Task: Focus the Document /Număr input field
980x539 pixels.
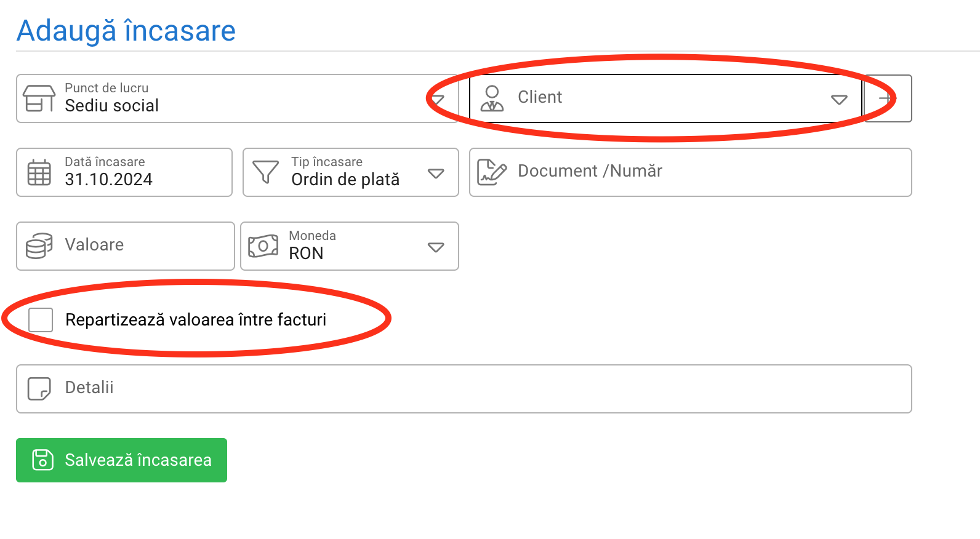Action: pos(690,172)
